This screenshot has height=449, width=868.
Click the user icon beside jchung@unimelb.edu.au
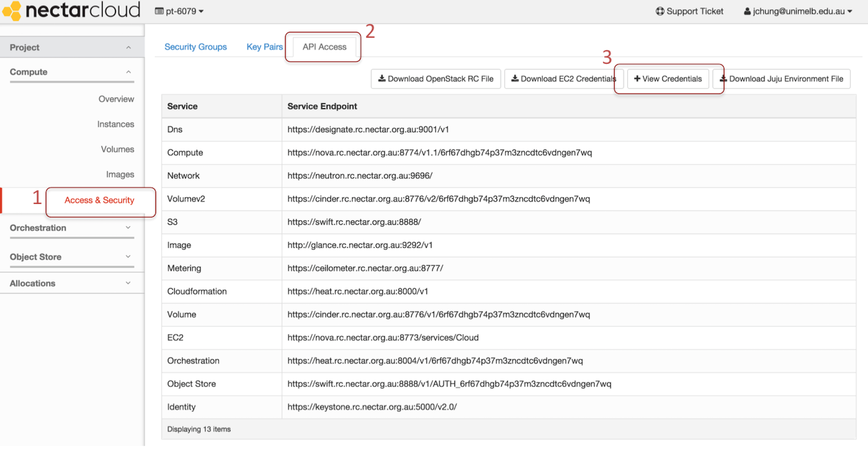[747, 11]
